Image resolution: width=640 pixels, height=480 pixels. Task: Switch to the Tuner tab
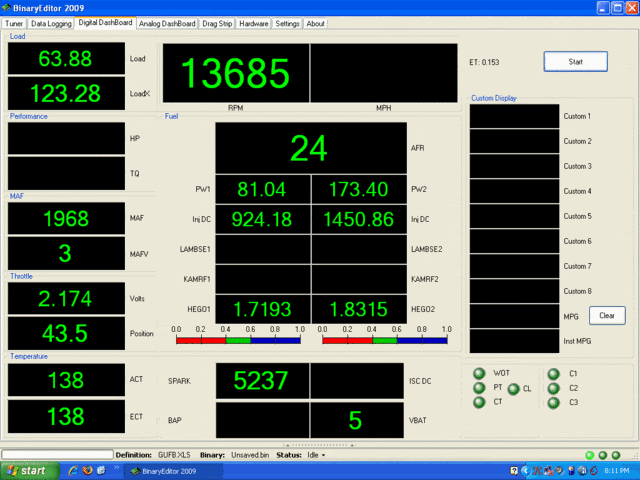[14, 24]
